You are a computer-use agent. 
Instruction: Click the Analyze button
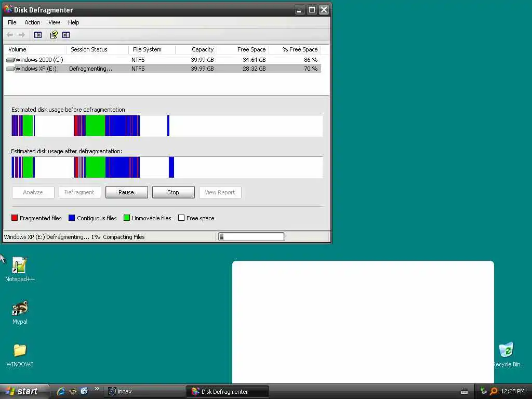click(x=33, y=192)
